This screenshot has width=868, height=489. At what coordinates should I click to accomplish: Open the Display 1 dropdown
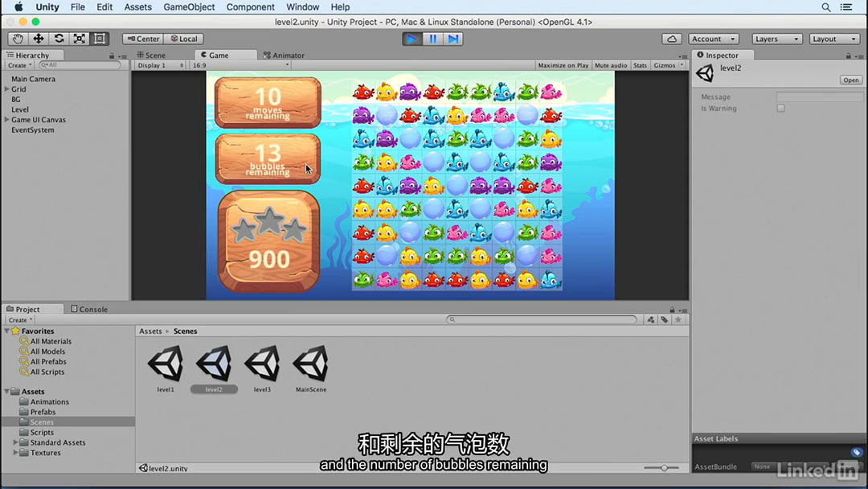click(160, 65)
